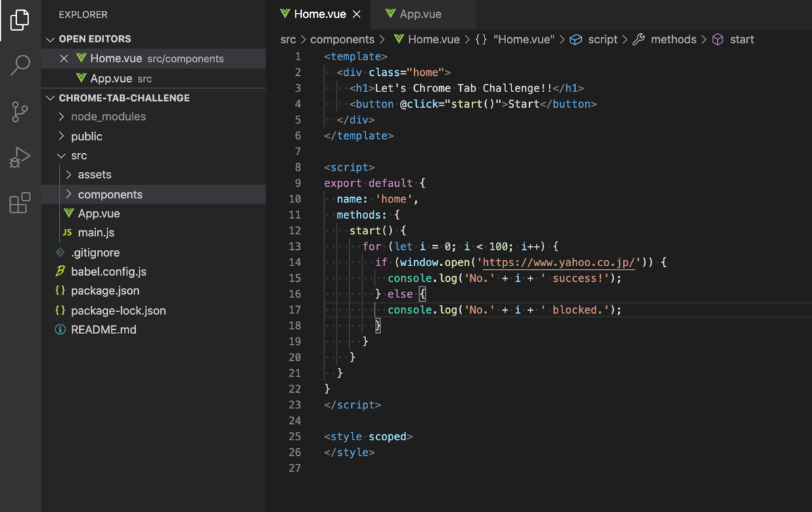Open App.vue in the src tree
The image size is (812, 512).
[x=154, y=213]
